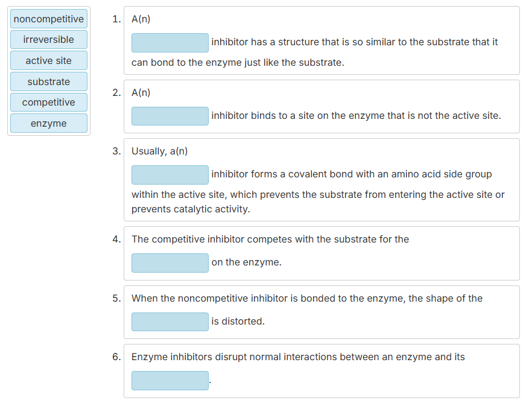The image size is (532, 406).
Task: Select the blank box in question 2
Action: click(170, 116)
